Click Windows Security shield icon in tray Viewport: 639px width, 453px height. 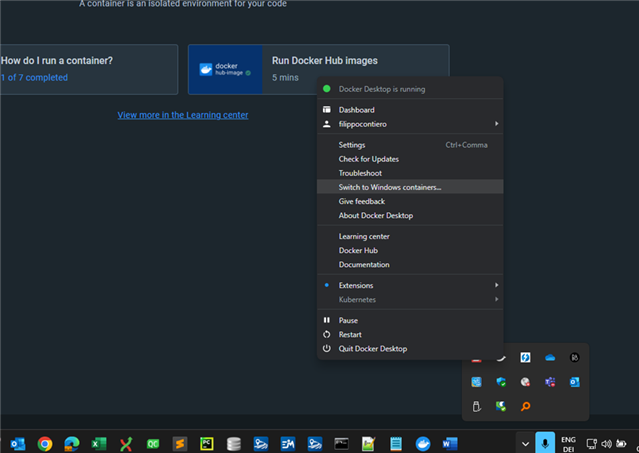pyautogui.click(x=501, y=382)
